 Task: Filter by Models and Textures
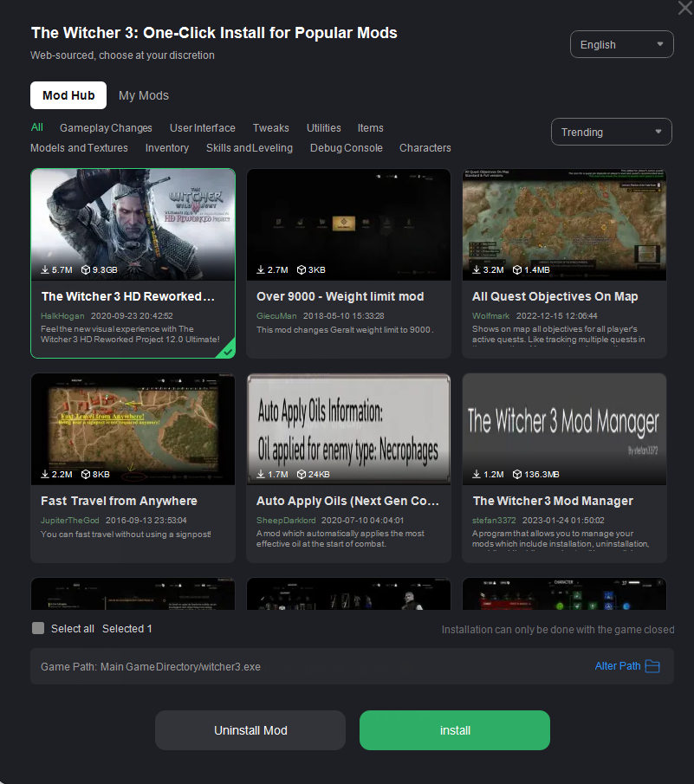[79, 148]
